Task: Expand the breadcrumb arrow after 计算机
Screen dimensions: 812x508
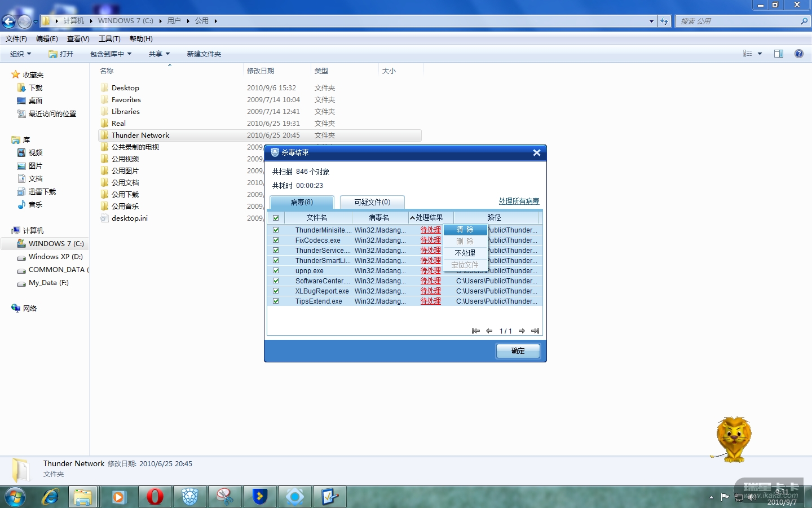Action: pyautogui.click(x=91, y=21)
